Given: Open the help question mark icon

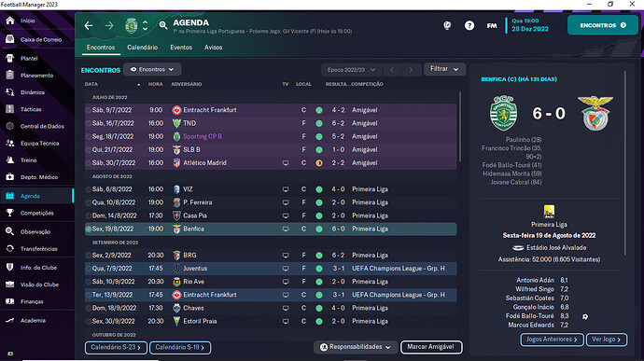Looking at the screenshot, I should pos(469,25).
